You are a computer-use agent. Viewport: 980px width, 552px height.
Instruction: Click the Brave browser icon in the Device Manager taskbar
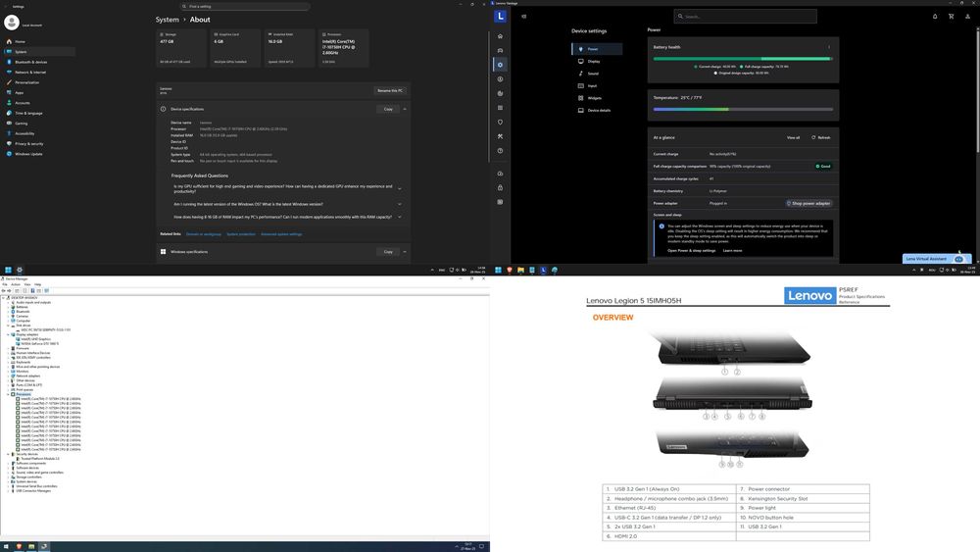pyautogui.click(x=19, y=546)
